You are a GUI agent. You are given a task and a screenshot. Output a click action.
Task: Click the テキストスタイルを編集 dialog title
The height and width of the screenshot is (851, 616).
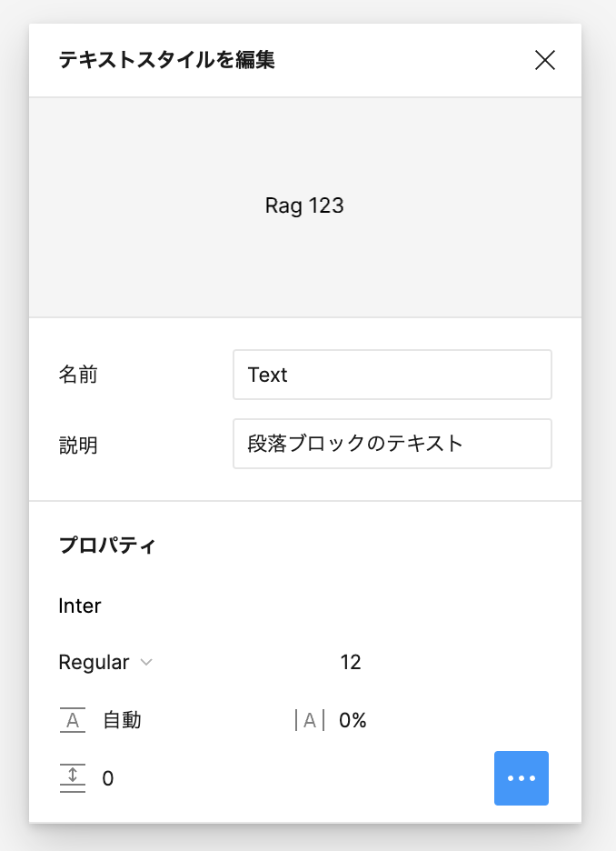click(x=166, y=61)
